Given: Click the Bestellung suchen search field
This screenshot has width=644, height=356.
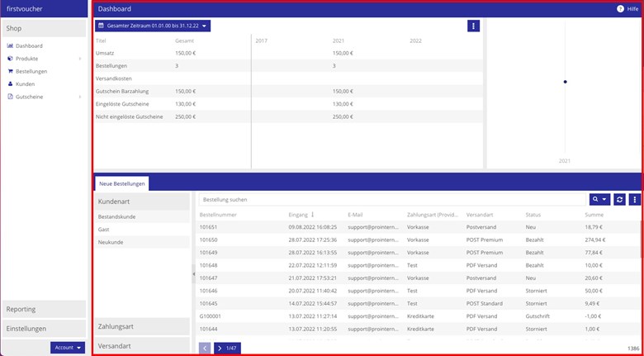Looking at the screenshot, I should 392,199.
